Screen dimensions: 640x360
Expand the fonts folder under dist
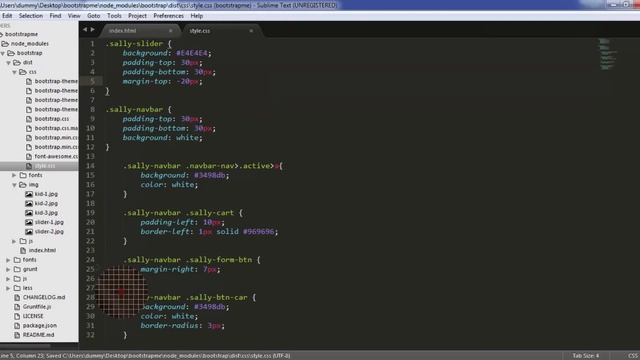point(14,175)
